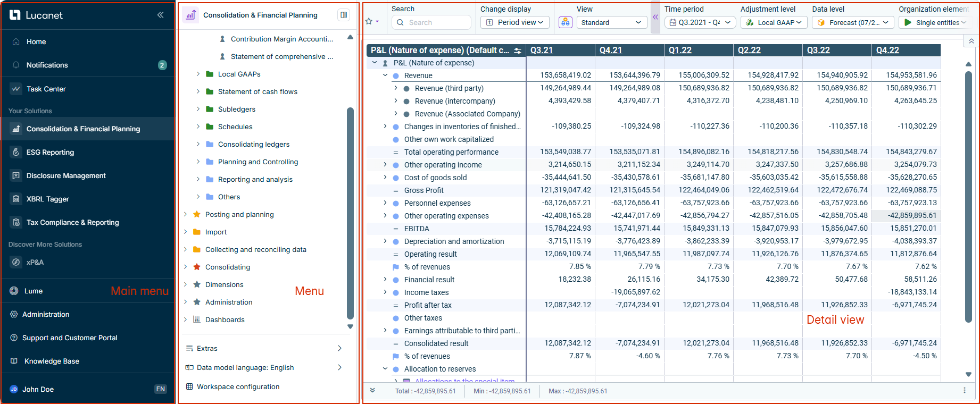Expand the Local GAAPs folder
The image size is (980, 404).
pos(198,74)
